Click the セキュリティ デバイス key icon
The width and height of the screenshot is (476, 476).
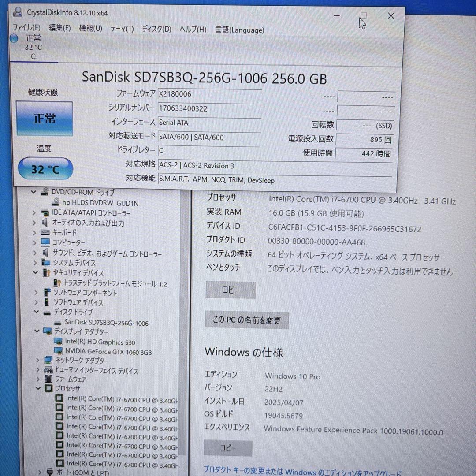click(x=46, y=272)
